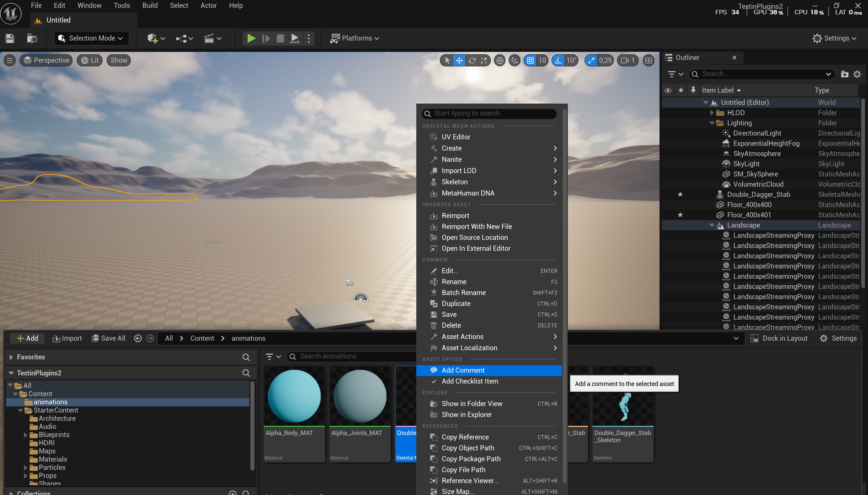Viewport: 868px width, 495px height.
Task: Open the Selection Mode dropdown
Action: point(91,38)
